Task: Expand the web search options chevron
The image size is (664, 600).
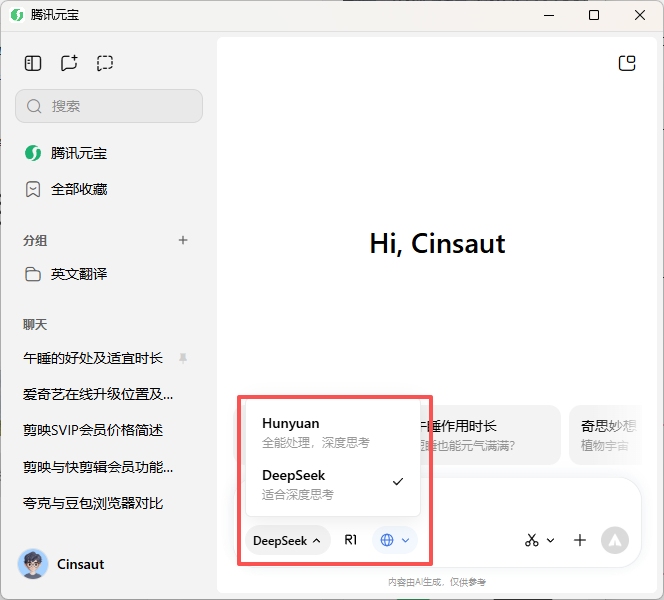Action: pyautogui.click(x=405, y=540)
